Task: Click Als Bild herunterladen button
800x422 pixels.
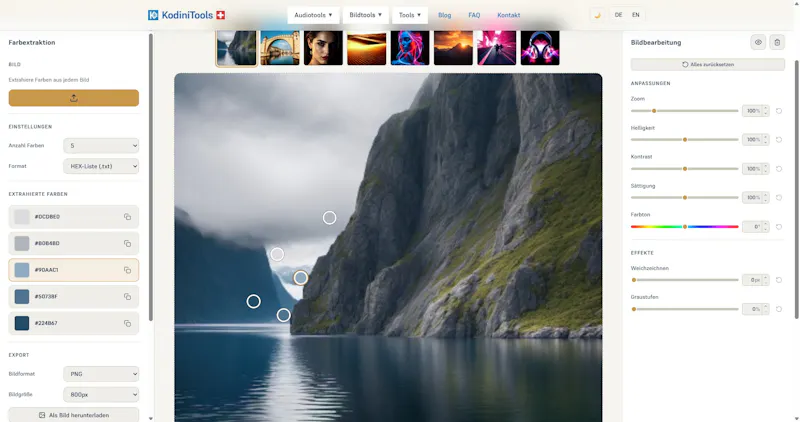Action: 73,415
